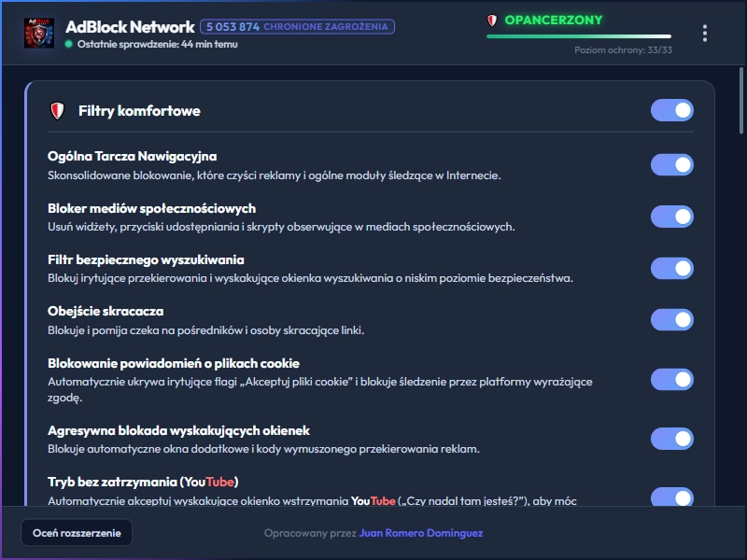
Task: Disable Ogólna Tarcza Nawigacyjna toggle
Action: click(x=671, y=165)
